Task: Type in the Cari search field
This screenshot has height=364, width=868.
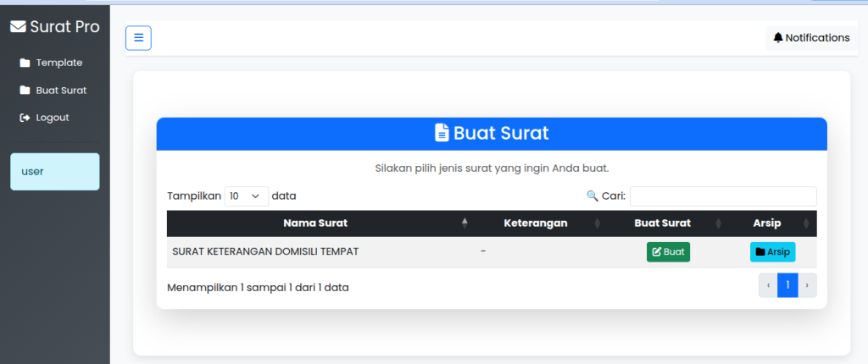Action: pyautogui.click(x=722, y=196)
